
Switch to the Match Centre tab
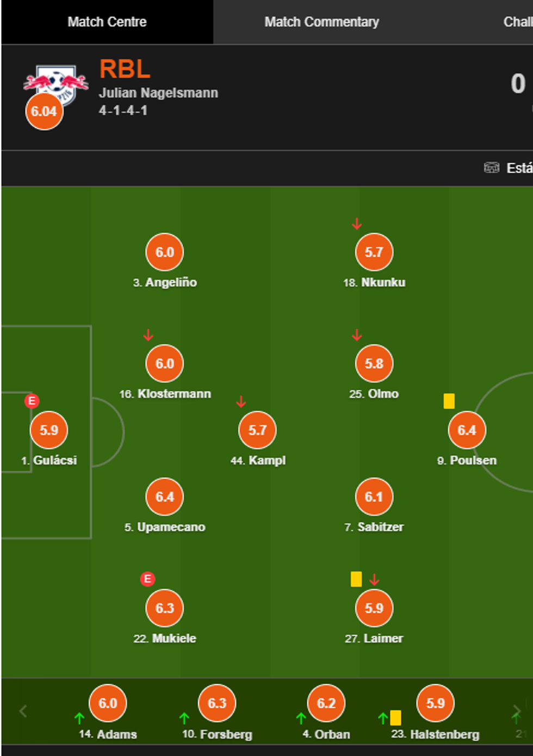pos(107,22)
